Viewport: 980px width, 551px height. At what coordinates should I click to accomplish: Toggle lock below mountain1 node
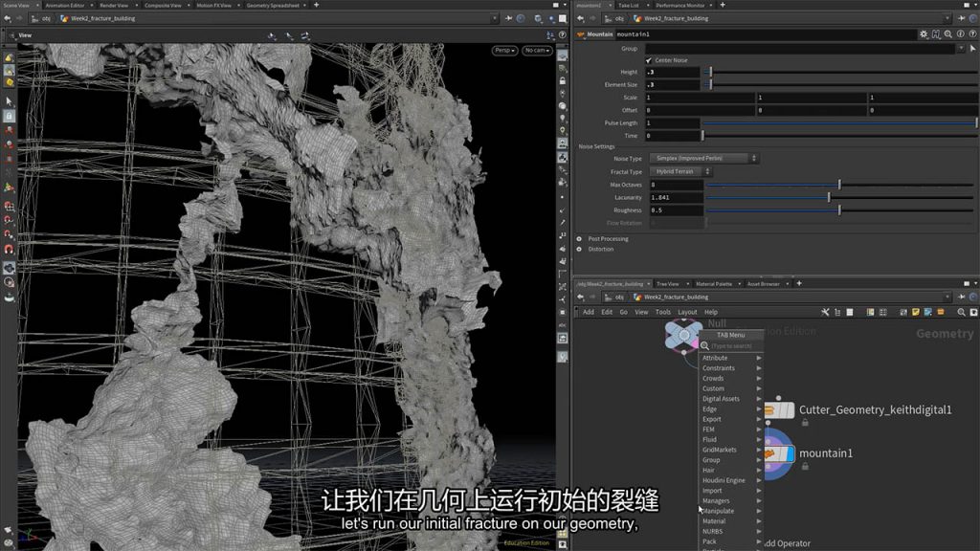point(805,466)
